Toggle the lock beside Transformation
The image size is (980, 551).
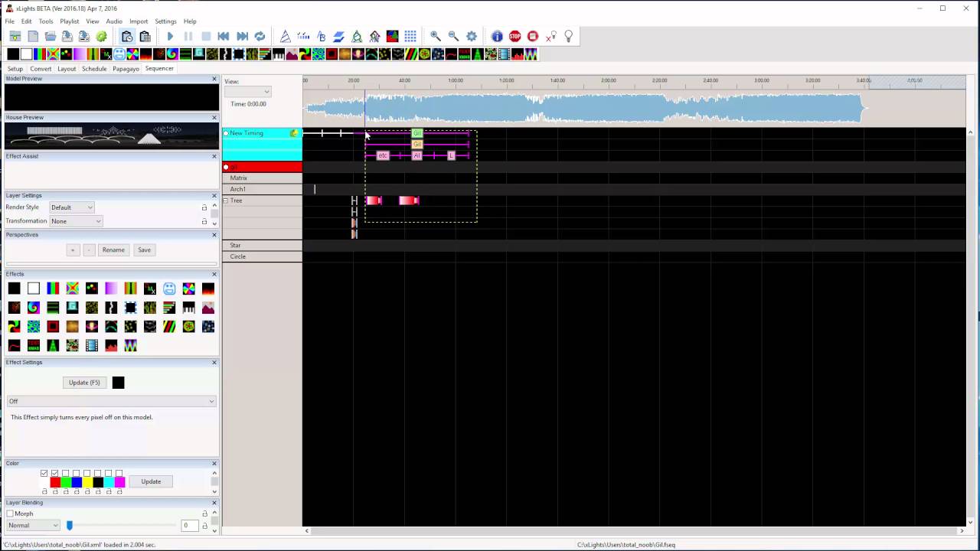pos(204,221)
